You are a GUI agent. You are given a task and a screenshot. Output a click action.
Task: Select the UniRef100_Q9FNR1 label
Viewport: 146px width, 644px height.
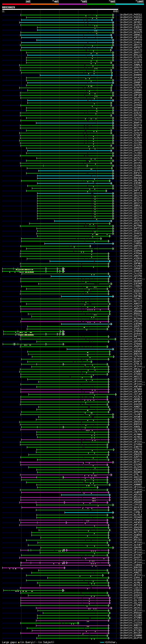131,263
